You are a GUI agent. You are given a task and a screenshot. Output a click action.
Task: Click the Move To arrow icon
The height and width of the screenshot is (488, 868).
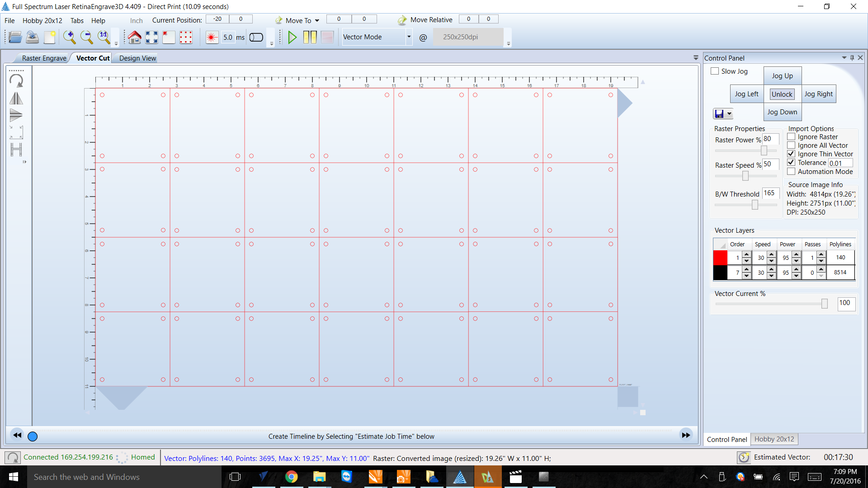[x=279, y=20]
